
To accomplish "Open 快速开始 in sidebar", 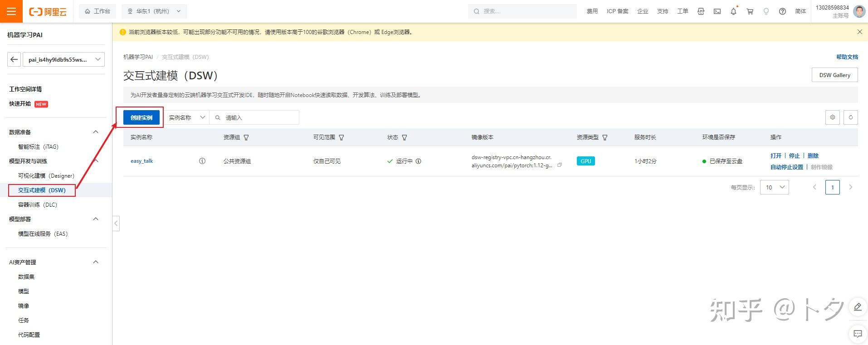I will [x=20, y=104].
